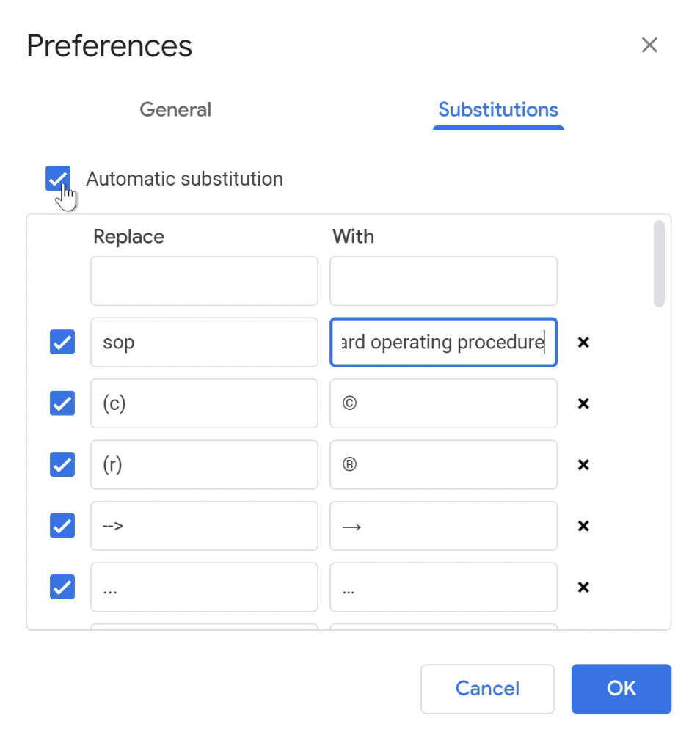
Task: Switch to the General tab
Action: (175, 109)
